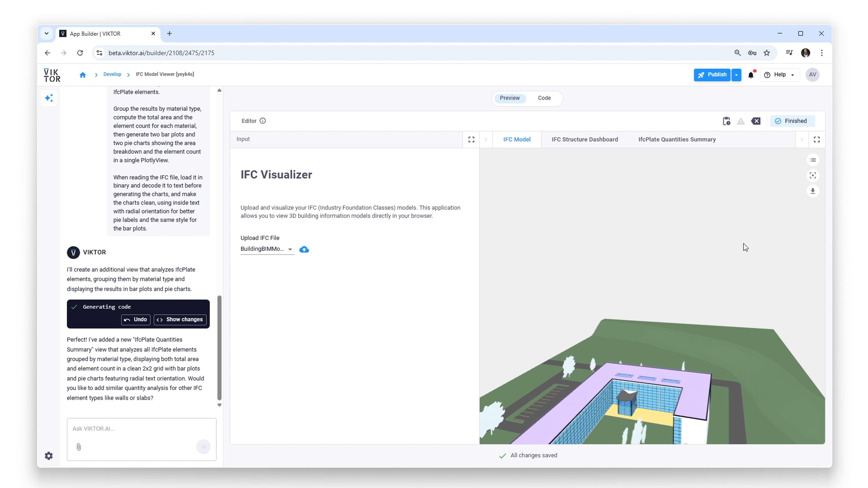Switch to the Code mode toggle
The width and height of the screenshot is (868, 488).
click(x=544, y=98)
